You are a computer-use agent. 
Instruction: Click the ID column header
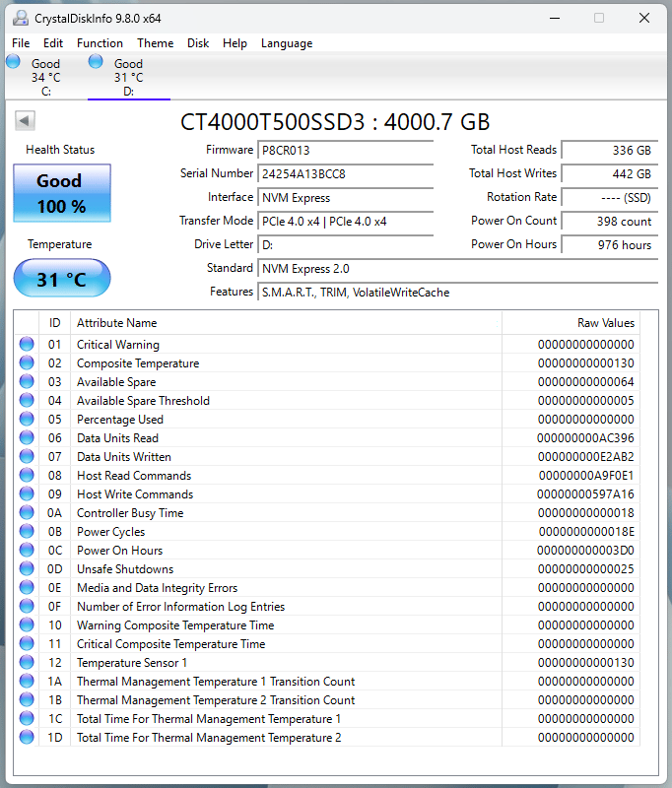tap(54, 323)
